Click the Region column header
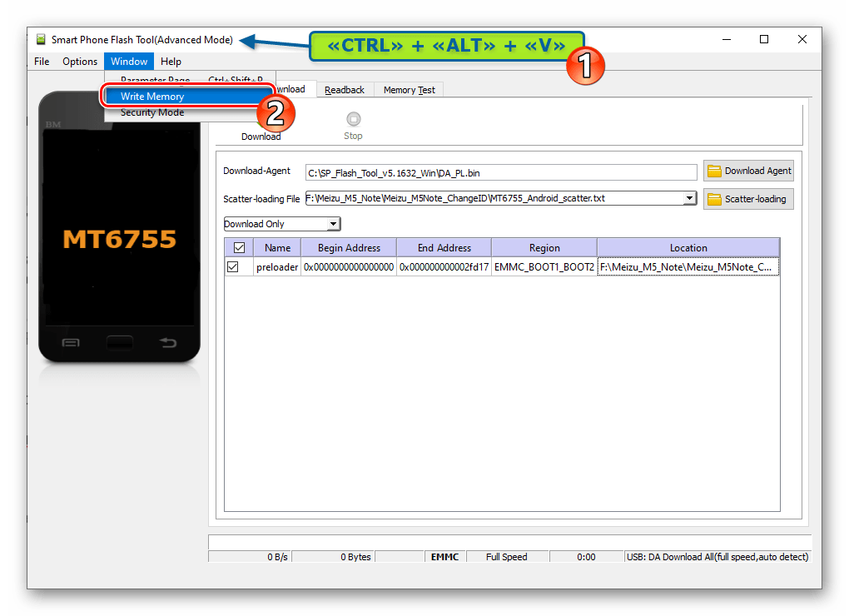This screenshot has width=849, height=616. click(544, 248)
